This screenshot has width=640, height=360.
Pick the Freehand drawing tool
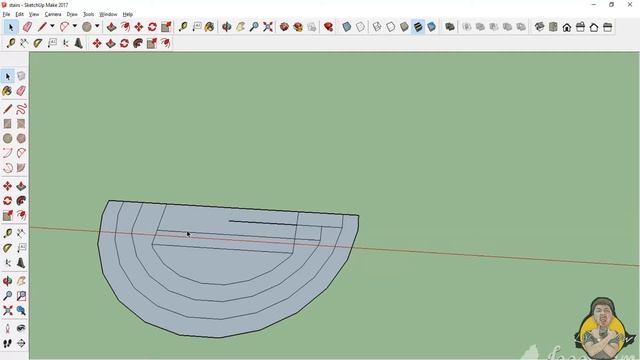click(x=21, y=109)
